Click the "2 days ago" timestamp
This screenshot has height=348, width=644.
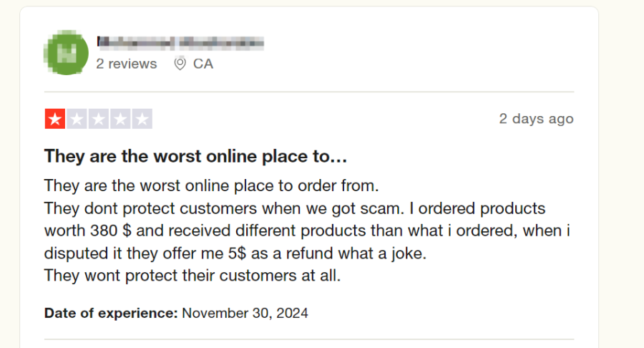coord(536,119)
